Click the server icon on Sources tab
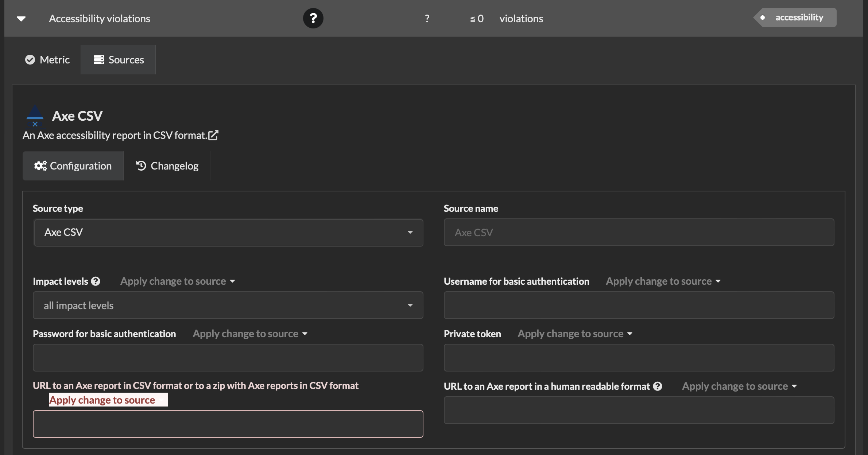This screenshot has width=868, height=455. pos(99,60)
